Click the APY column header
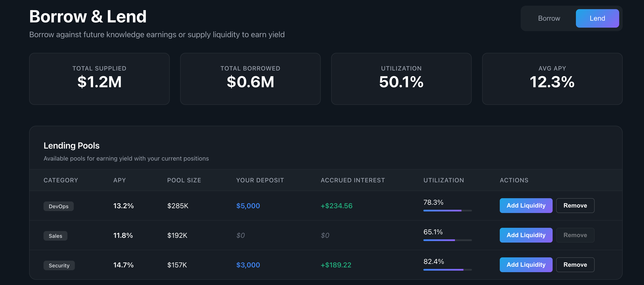Viewport: 644px width, 285px height. tap(119, 180)
